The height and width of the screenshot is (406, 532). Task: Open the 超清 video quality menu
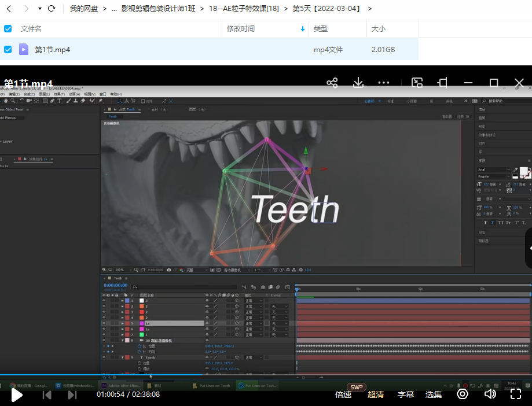(376, 394)
